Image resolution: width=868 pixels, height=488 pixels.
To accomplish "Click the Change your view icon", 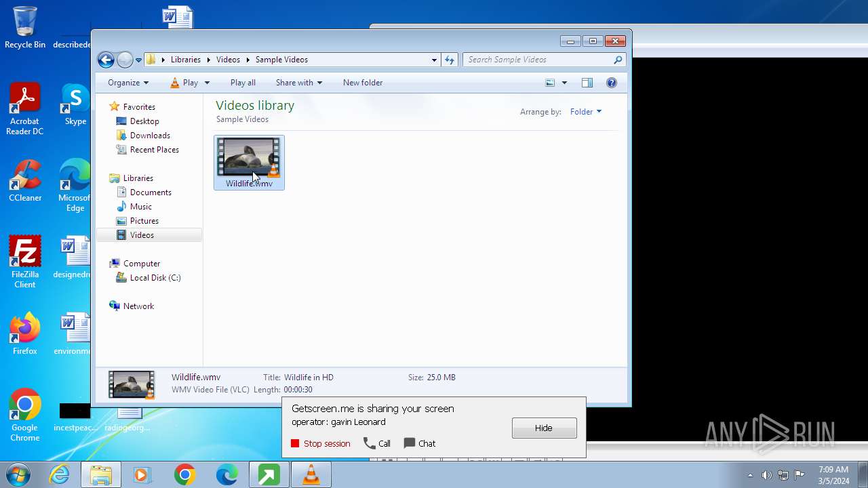I will [x=550, y=83].
